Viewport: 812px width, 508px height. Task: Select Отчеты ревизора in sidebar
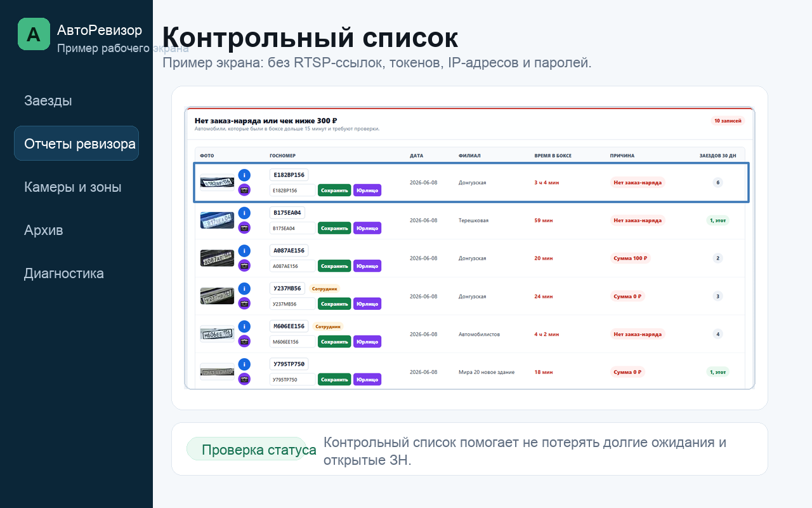pyautogui.click(x=76, y=144)
